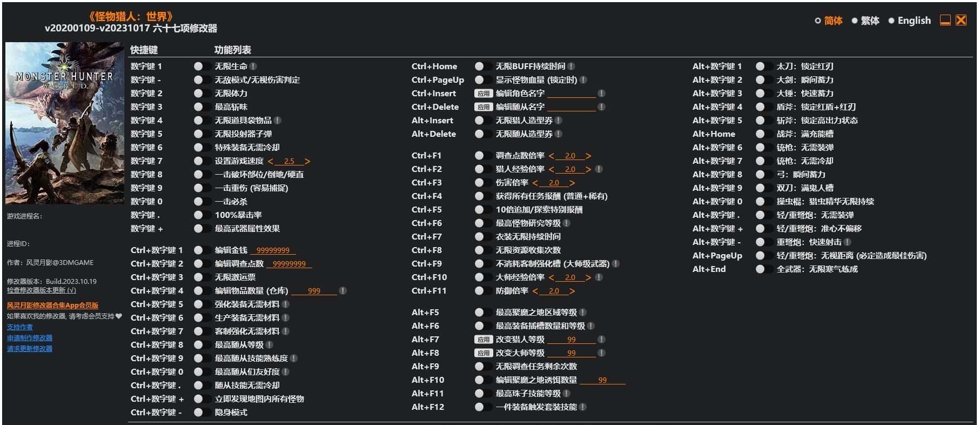This screenshot has height=425, width=980.
Task: Apply the 编辑角色名字 value
Action: click(x=484, y=94)
